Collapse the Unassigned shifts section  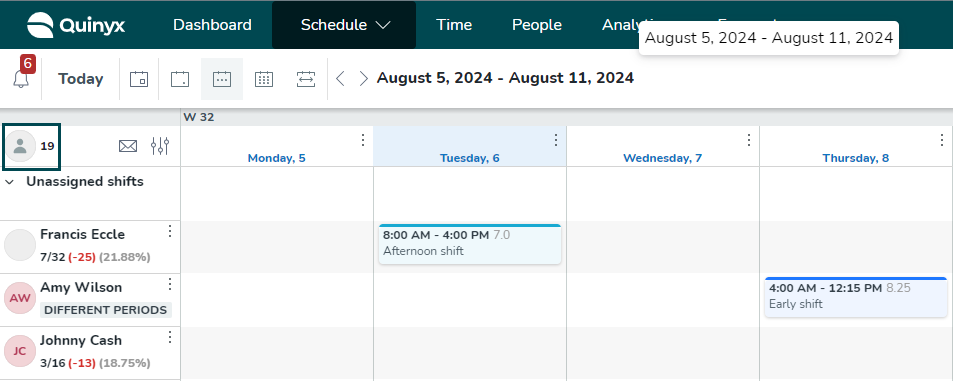tap(10, 182)
